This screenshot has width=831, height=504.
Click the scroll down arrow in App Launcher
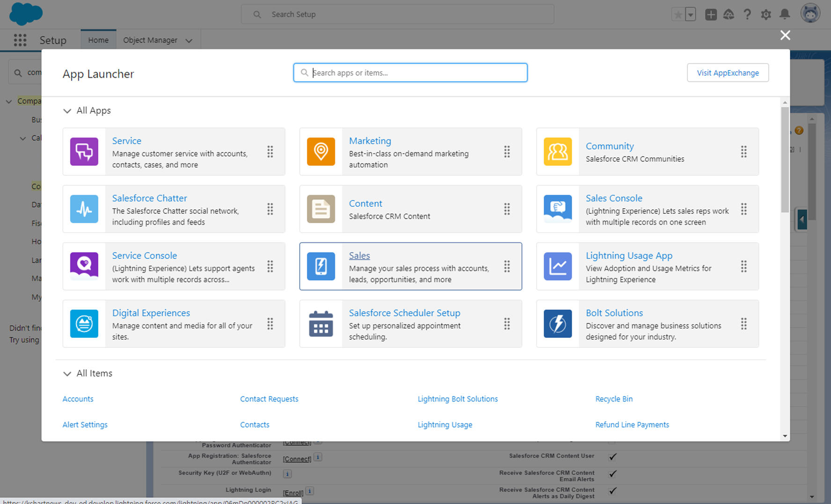point(785,436)
